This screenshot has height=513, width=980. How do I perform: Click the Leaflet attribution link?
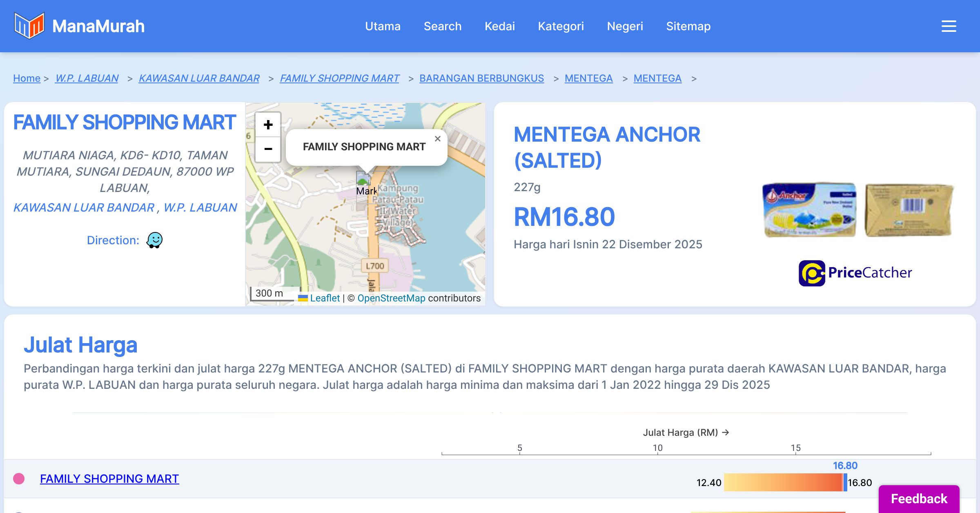[x=325, y=298]
